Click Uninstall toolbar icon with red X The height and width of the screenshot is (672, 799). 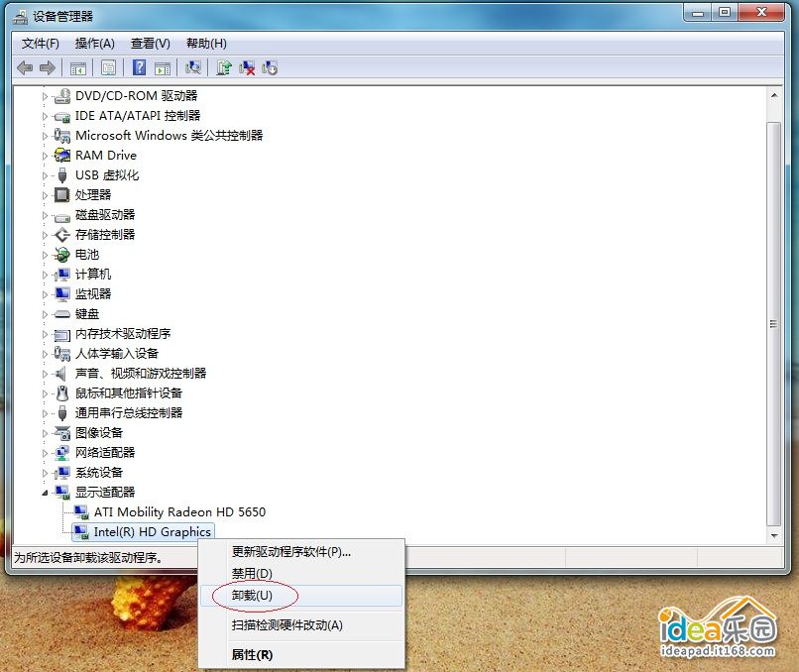247,67
